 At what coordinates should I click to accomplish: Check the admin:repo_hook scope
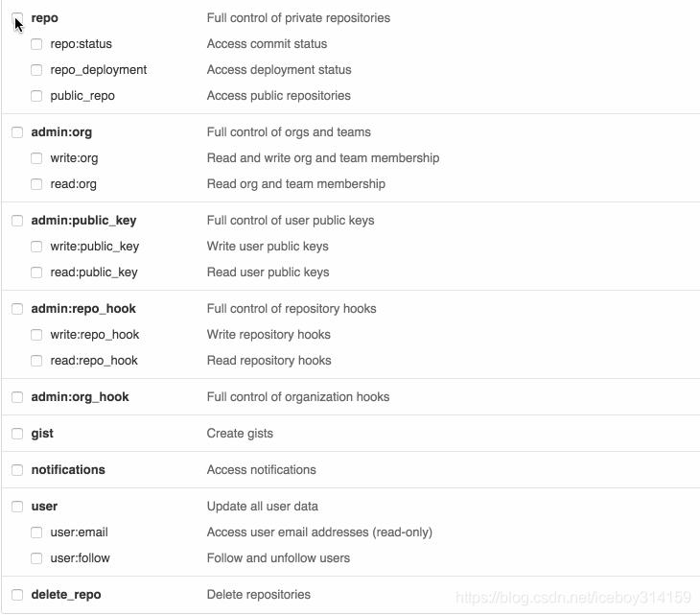[x=17, y=309]
